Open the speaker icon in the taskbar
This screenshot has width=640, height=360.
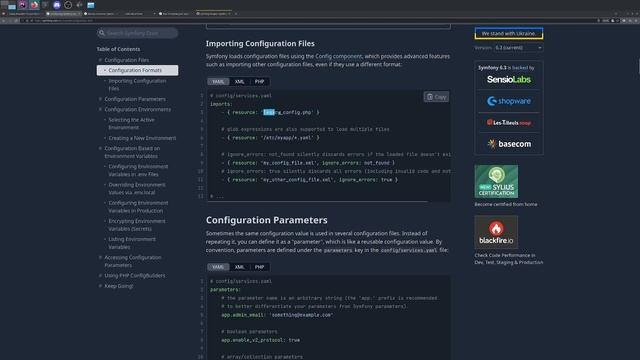(79, 5)
